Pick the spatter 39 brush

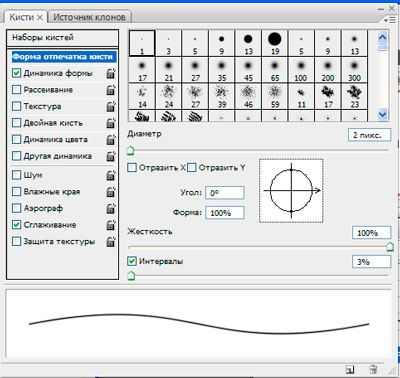pos(222,97)
